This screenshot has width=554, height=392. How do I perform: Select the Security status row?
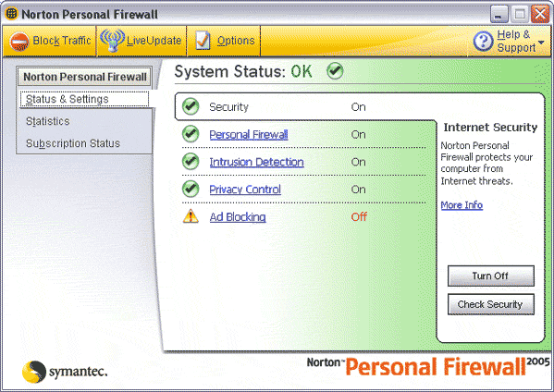pyautogui.click(x=307, y=106)
